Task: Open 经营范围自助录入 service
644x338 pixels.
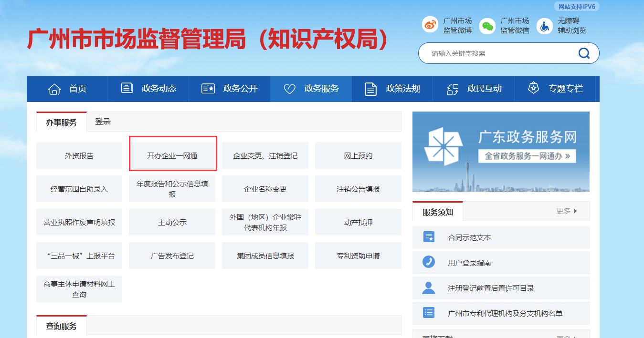Action: [79, 189]
